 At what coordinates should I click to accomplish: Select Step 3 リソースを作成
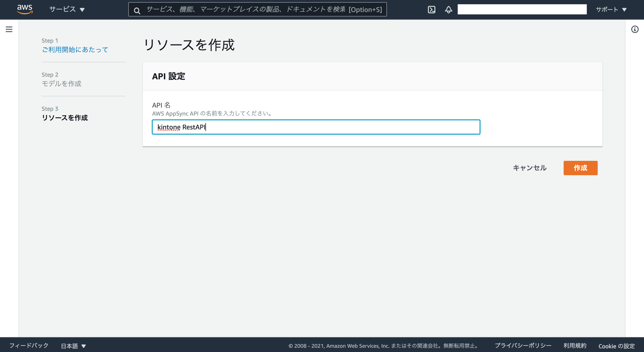pyautogui.click(x=65, y=117)
